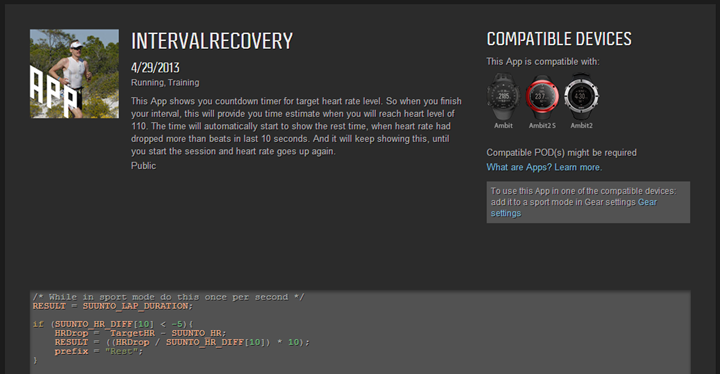Click the 'Running, Training' category text

pyautogui.click(x=165, y=83)
